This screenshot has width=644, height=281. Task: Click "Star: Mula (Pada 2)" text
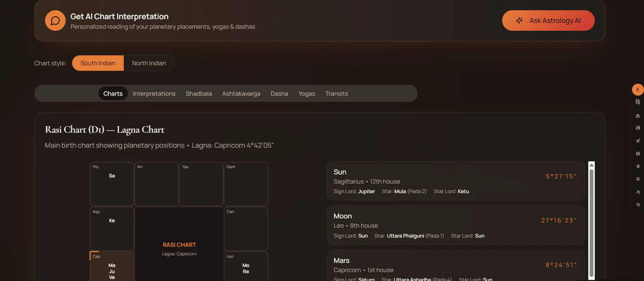[x=404, y=191]
